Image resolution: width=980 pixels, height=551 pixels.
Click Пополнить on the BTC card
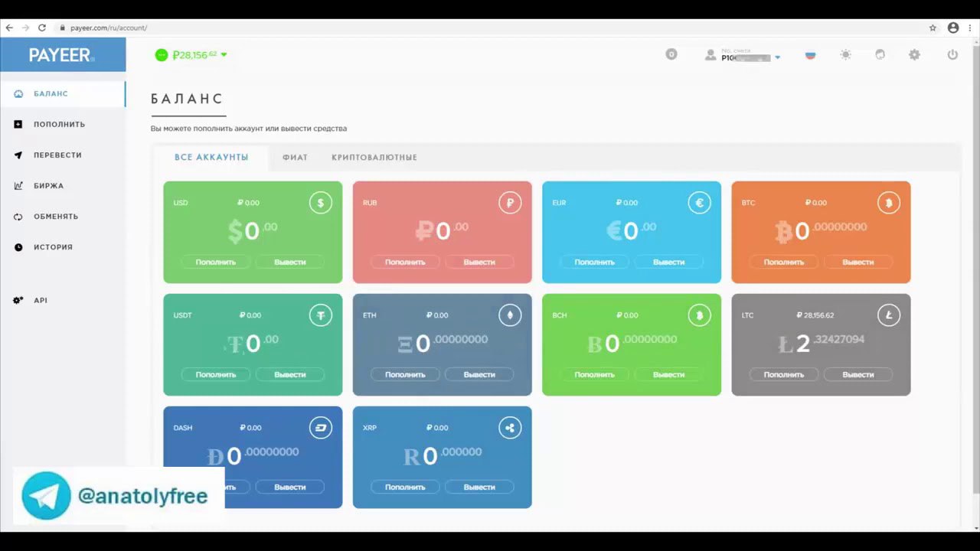click(784, 262)
